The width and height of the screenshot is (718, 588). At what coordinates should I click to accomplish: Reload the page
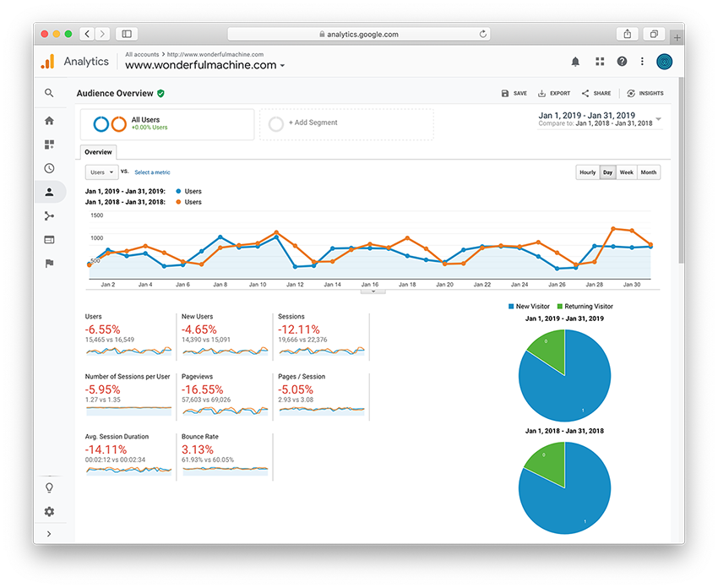(482, 34)
